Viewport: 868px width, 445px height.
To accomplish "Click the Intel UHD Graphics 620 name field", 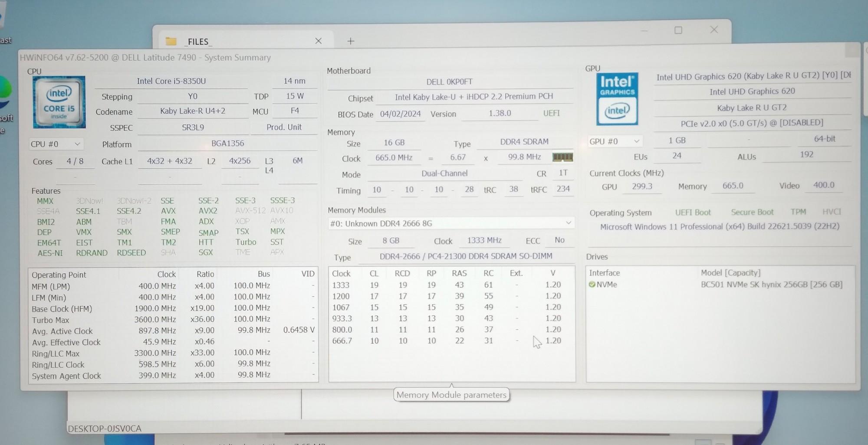I will click(752, 92).
